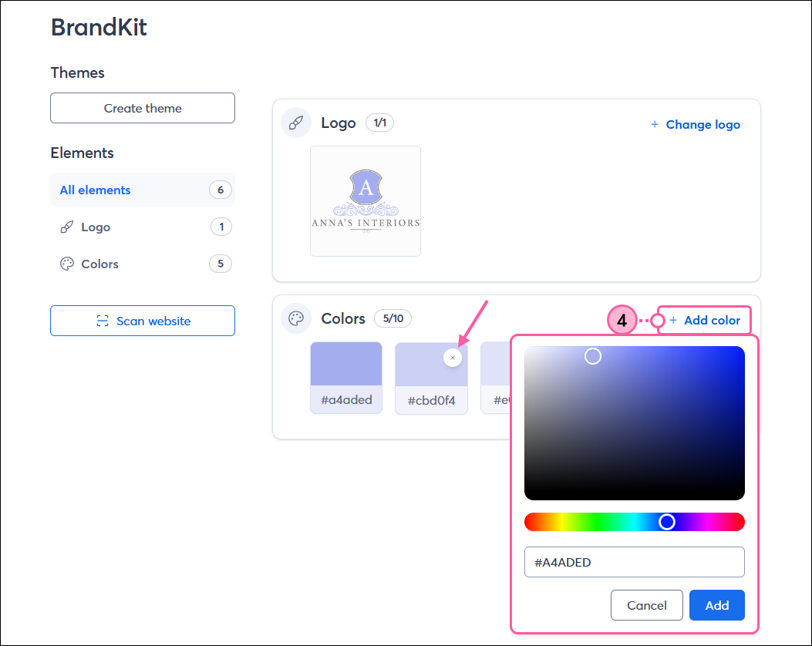
Task: Click the hex code input showing #A4ADED
Action: coord(634,562)
